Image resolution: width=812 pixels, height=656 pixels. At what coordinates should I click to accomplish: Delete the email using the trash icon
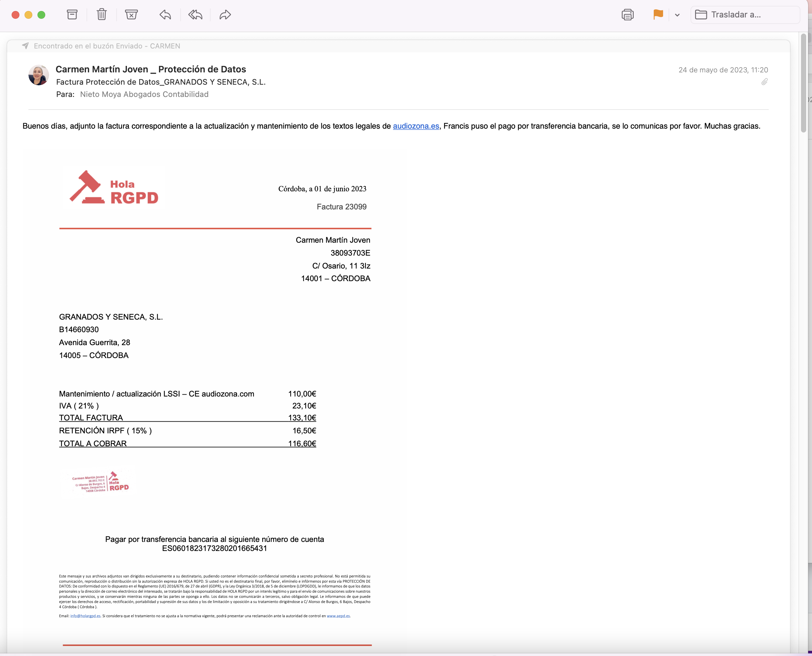coord(102,15)
